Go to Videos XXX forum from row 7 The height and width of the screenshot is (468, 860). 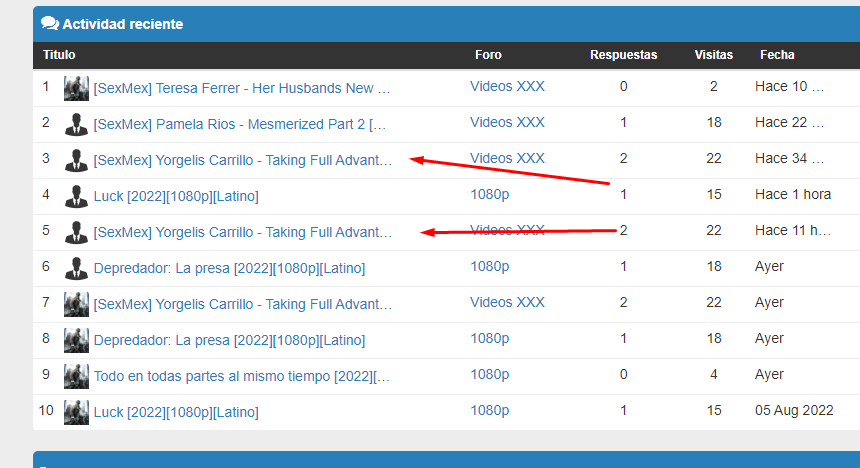(x=507, y=302)
